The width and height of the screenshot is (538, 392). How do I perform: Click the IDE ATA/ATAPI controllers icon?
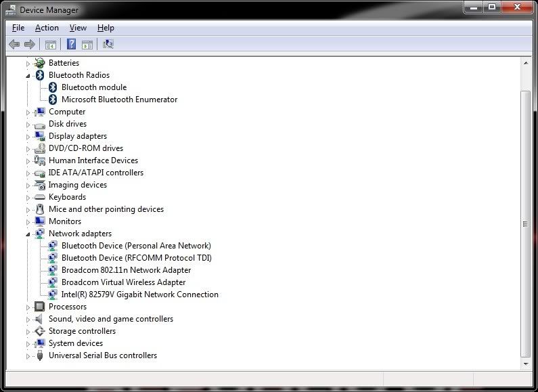coord(40,173)
